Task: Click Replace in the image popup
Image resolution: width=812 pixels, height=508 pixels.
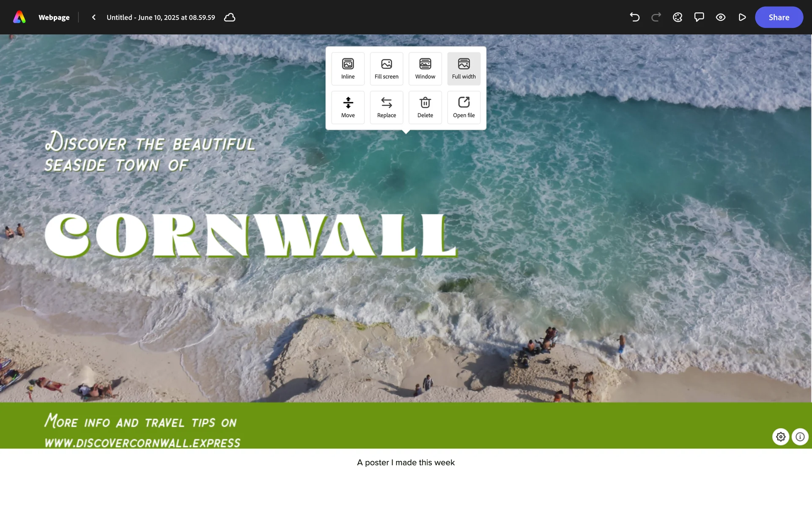Action: (386, 108)
